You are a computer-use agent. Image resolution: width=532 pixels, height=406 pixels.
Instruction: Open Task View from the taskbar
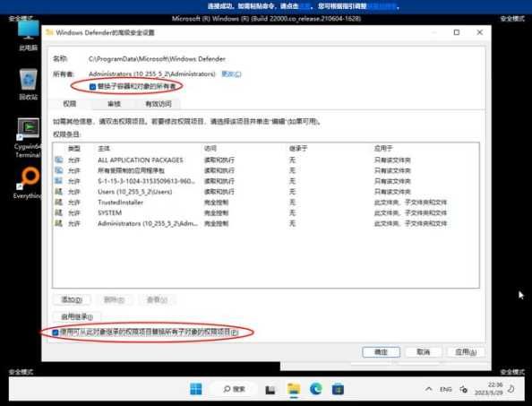pyautogui.click(x=270, y=389)
